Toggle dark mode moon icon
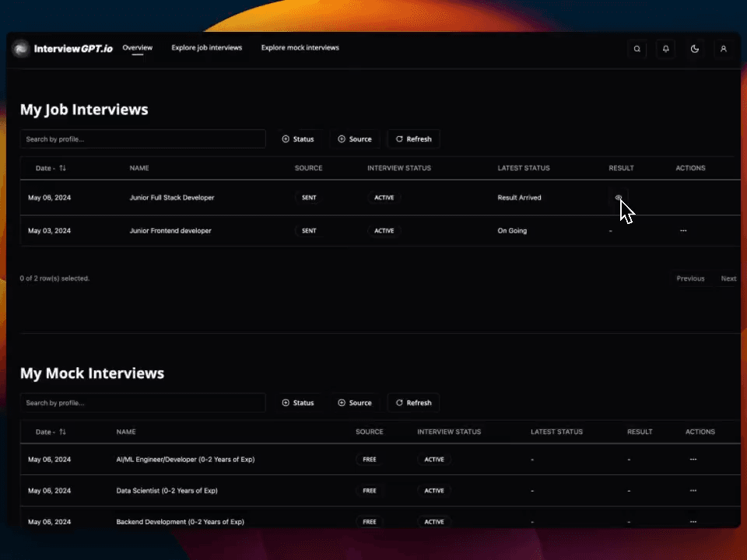Image resolution: width=747 pixels, height=560 pixels. [x=695, y=49]
